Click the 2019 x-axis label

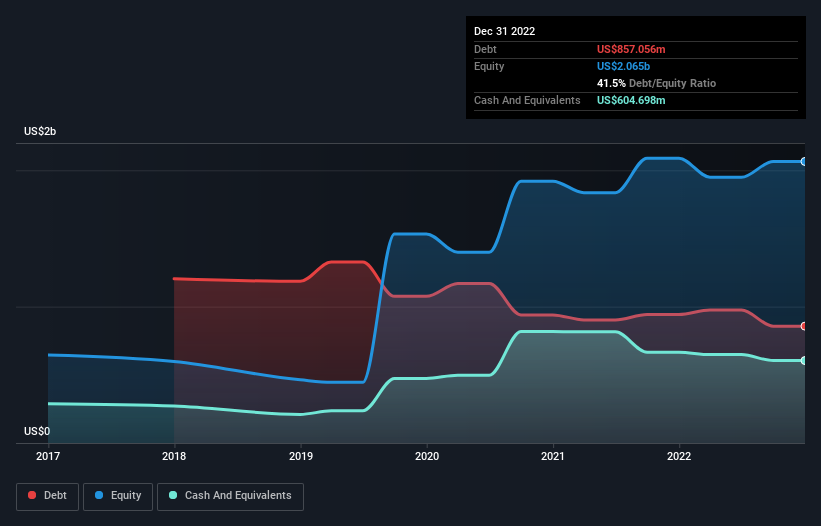coord(301,456)
